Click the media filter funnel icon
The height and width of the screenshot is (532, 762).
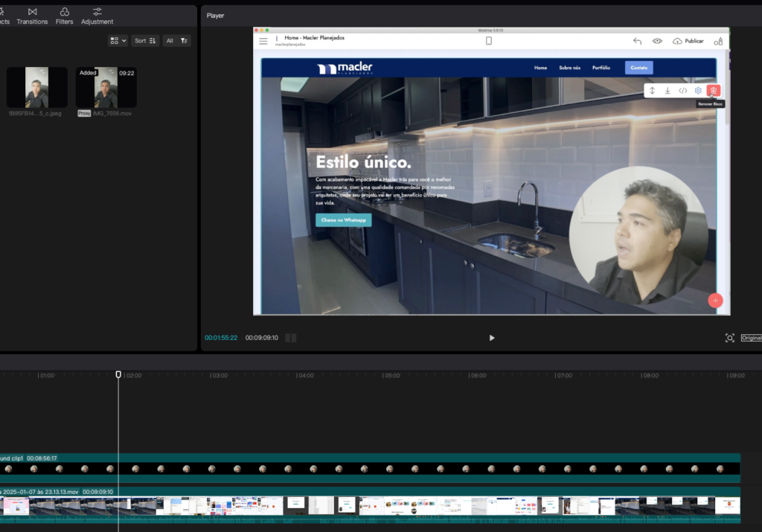click(x=185, y=41)
